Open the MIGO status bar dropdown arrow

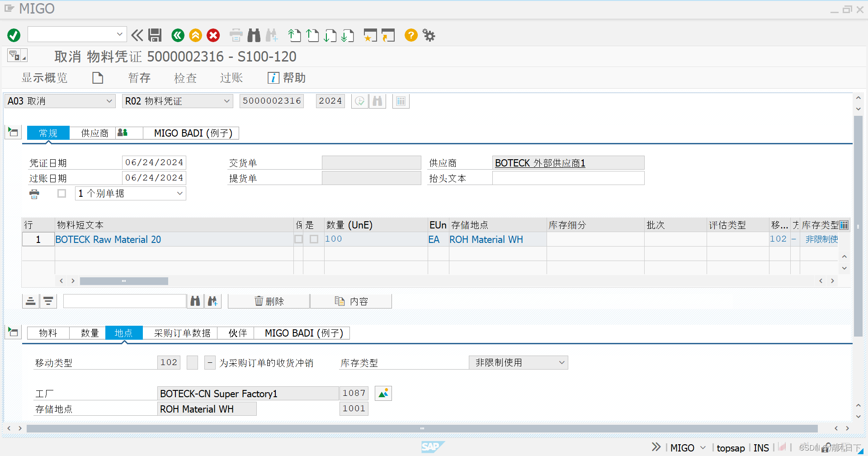703,448
